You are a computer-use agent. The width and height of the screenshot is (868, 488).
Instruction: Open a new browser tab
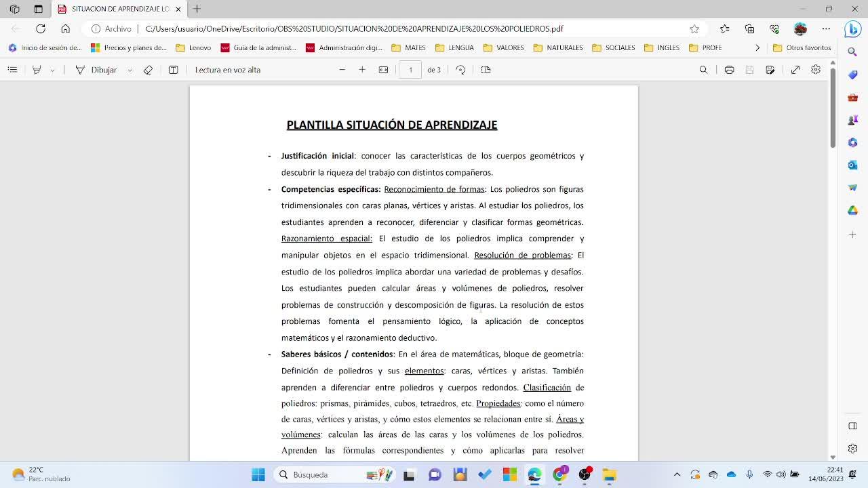coord(197,9)
